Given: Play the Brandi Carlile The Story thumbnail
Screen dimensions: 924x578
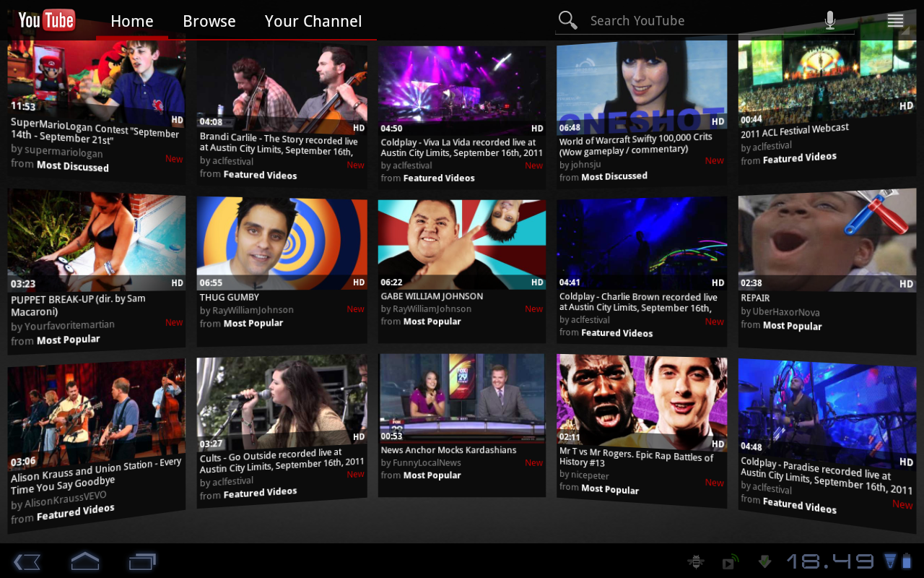Looking at the screenshot, I should pos(282,89).
